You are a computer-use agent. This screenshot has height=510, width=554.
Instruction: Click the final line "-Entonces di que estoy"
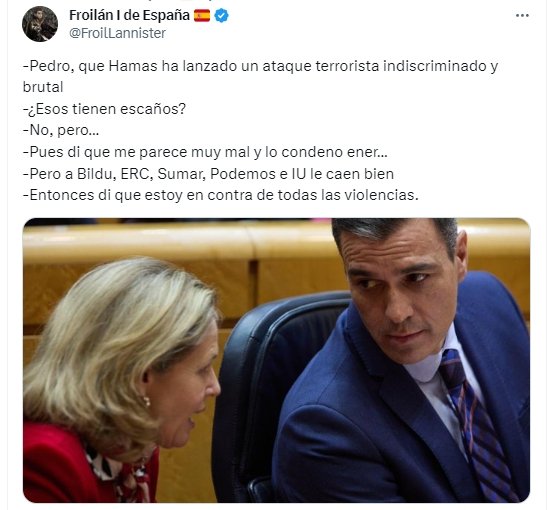[220, 195]
